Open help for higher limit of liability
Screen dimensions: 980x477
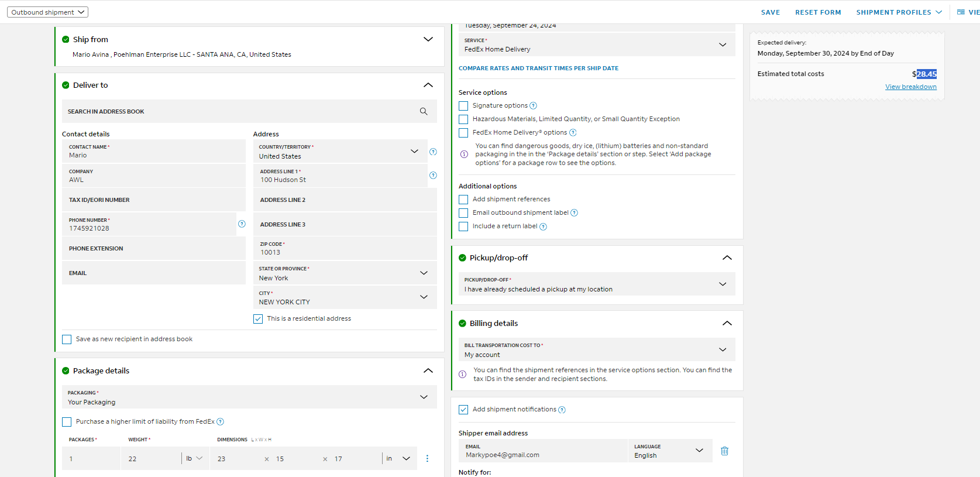(x=220, y=422)
